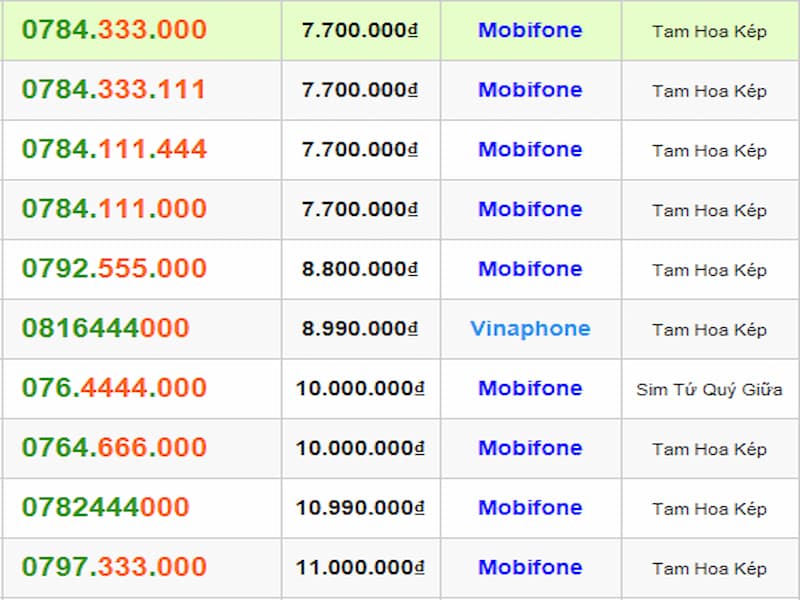Open SIM number 0782444000
Screen dimensions: 800x600
(106, 507)
